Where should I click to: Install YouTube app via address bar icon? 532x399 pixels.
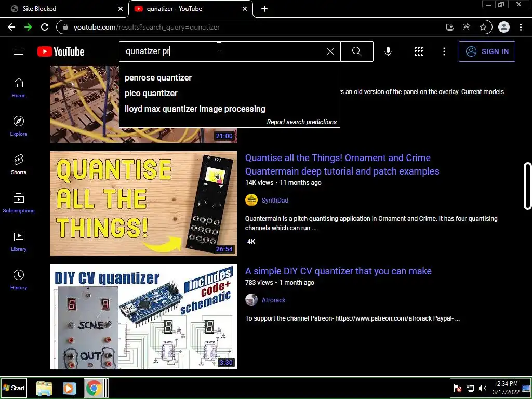(450, 27)
